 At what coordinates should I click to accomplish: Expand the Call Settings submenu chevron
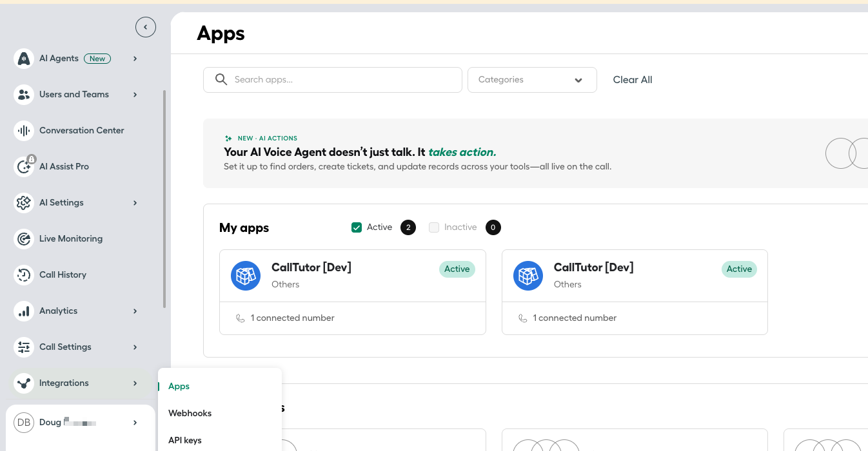(135, 347)
